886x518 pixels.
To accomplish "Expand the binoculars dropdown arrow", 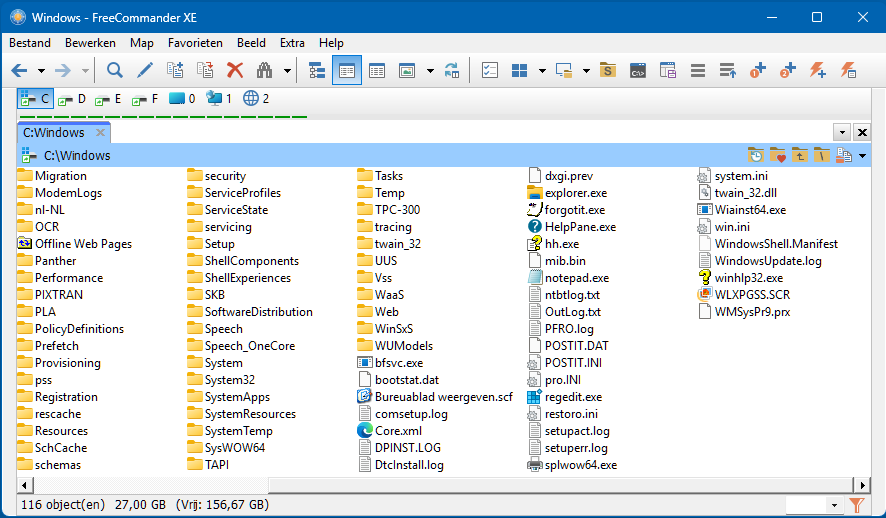I will pos(287,71).
